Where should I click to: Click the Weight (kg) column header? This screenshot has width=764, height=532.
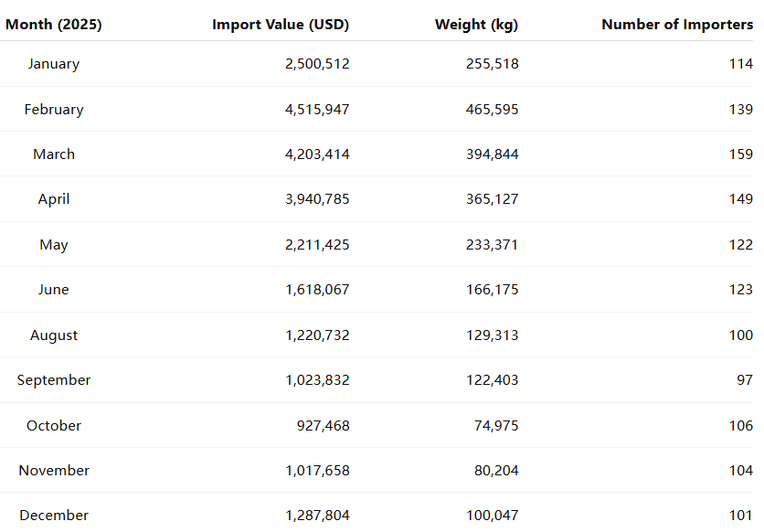[476, 25]
